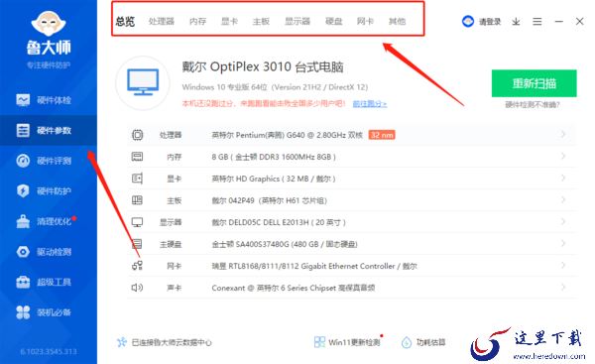Switch to the 显示器 tab

tap(297, 21)
